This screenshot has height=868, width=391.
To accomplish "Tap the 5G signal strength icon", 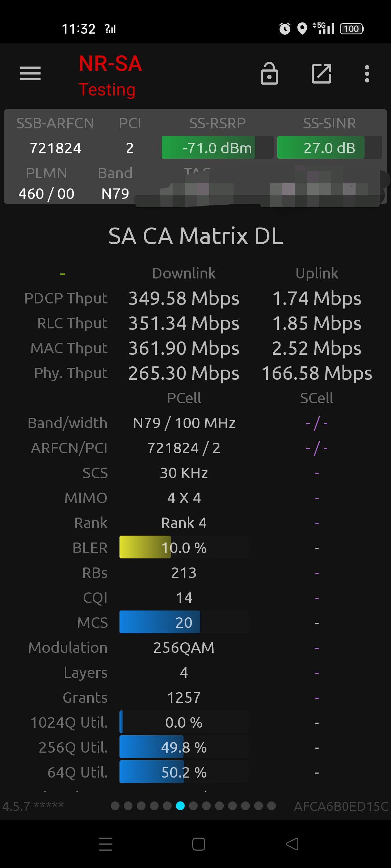I will point(324,28).
